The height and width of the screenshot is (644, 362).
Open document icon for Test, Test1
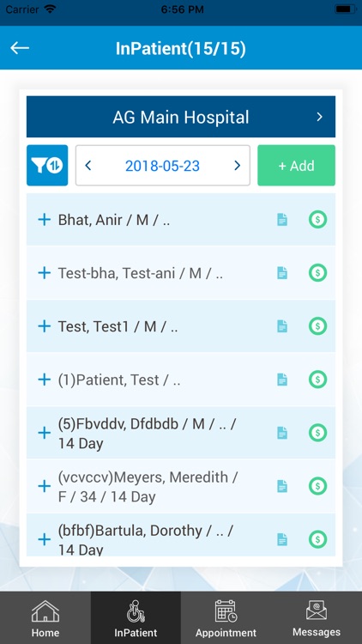(282, 326)
